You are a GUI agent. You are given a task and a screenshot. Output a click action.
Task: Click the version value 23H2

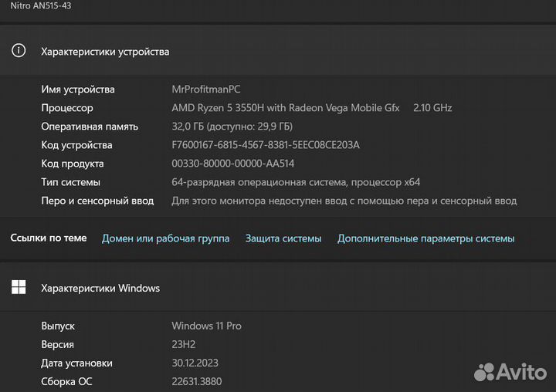click(184, 344)
